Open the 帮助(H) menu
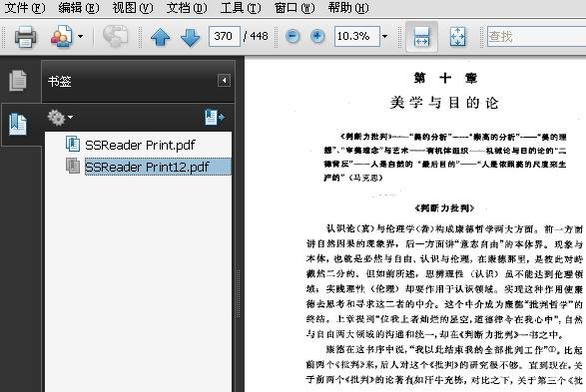This screenshot has width=586, height=392. pyautogui.click(x=348, y=7)
